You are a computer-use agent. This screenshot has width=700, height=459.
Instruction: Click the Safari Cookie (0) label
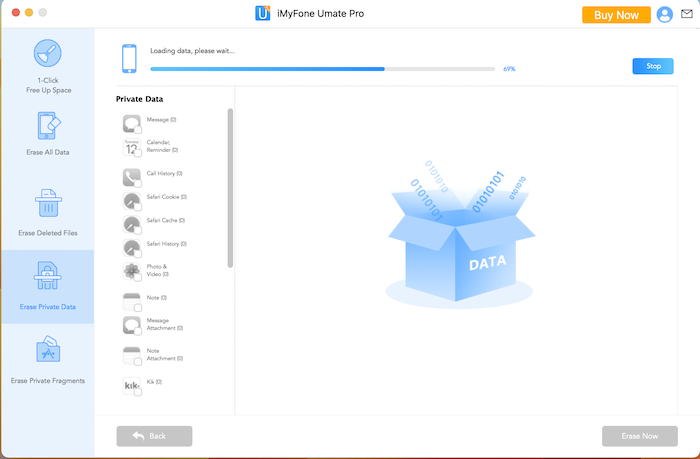pyautogui.click(x=167, y=197)
